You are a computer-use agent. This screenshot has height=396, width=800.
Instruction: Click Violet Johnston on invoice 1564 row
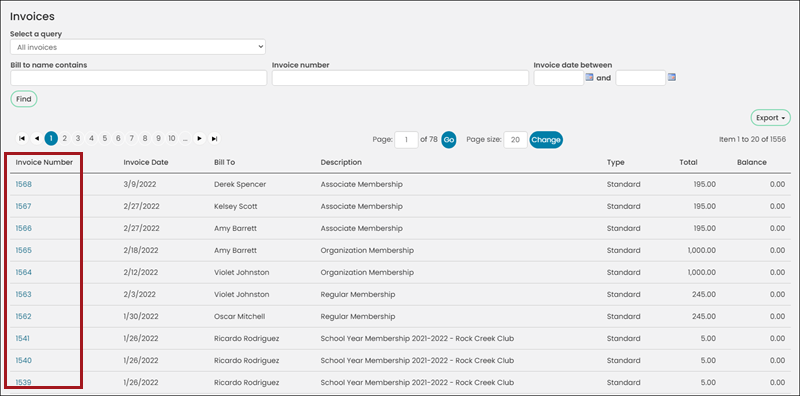[x=242, y=273]
